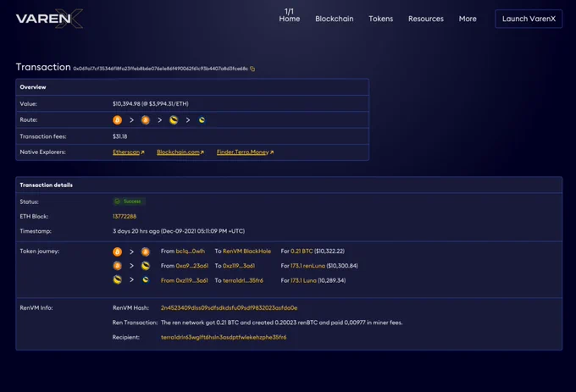
Task: Click the Launch VarenX button
Action: [x=529, y=19]
